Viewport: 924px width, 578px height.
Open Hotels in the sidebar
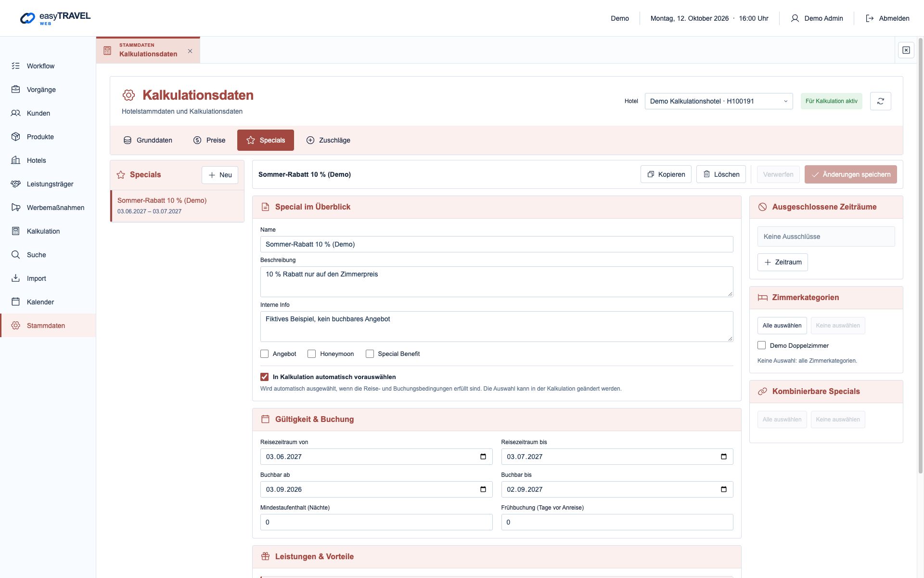pos(48,160)
